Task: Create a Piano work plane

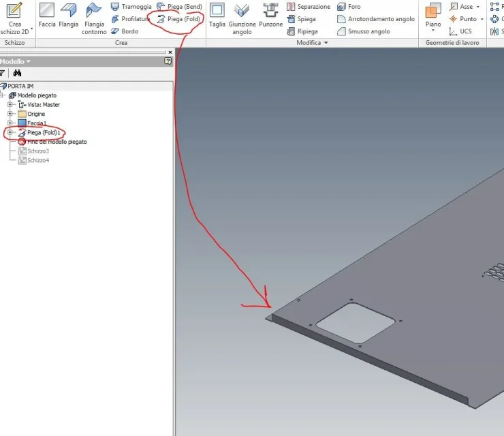Action: pyautogui.click(x=433, y=18)
